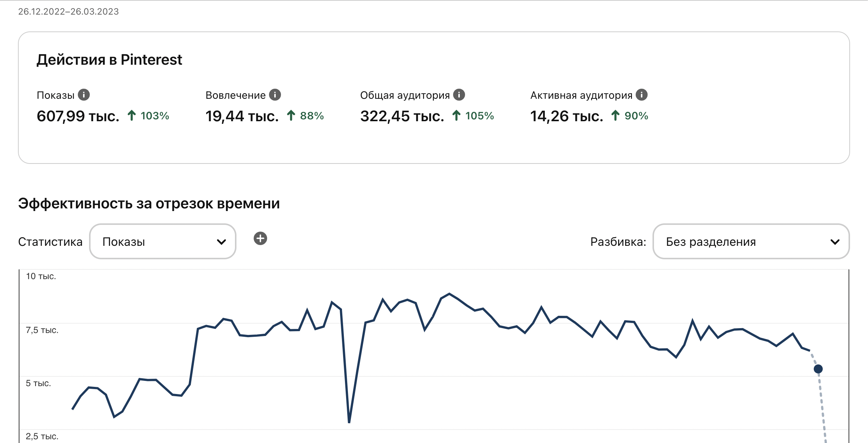Open the Показы statistics dropdown
868x443 pixels.
coord(163,242)
